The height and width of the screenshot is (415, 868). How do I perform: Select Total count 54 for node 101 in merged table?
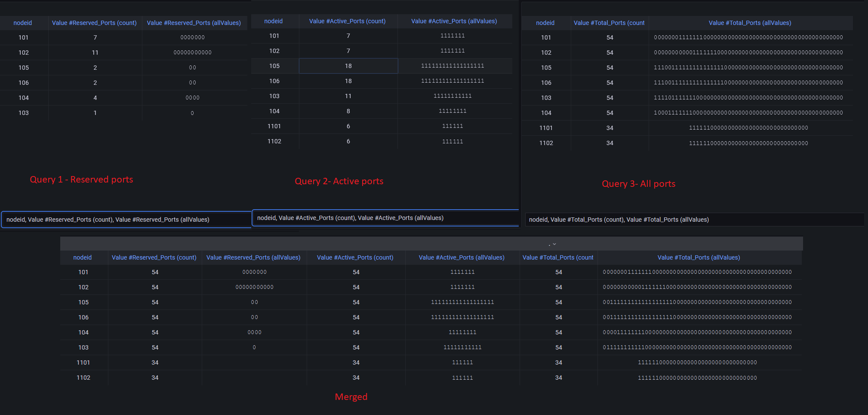[559, 272]
